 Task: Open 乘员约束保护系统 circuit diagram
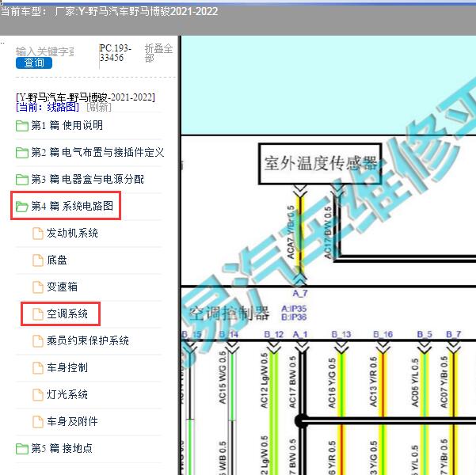pos(88,340)
